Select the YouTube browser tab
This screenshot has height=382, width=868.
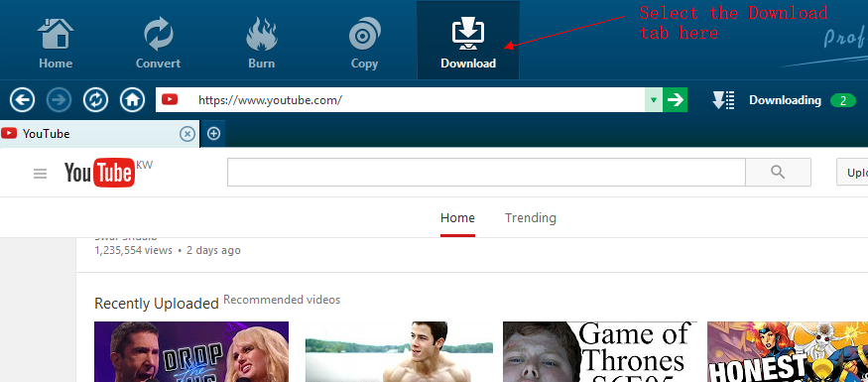tap(99, 133)
